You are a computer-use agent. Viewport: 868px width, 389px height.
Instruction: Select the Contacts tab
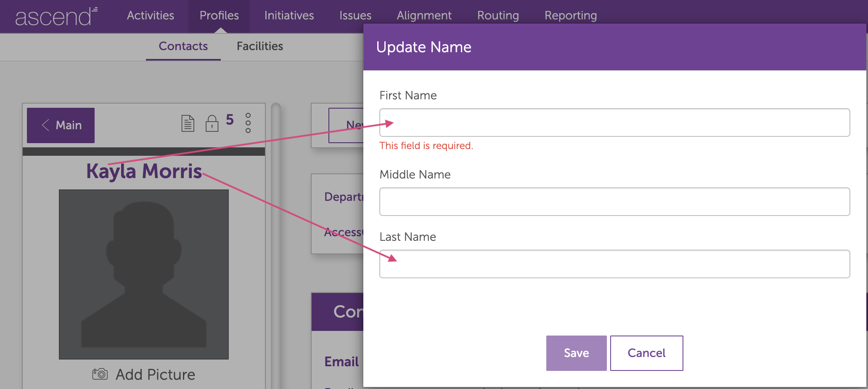pyautogui.click(x=183, y=46)
